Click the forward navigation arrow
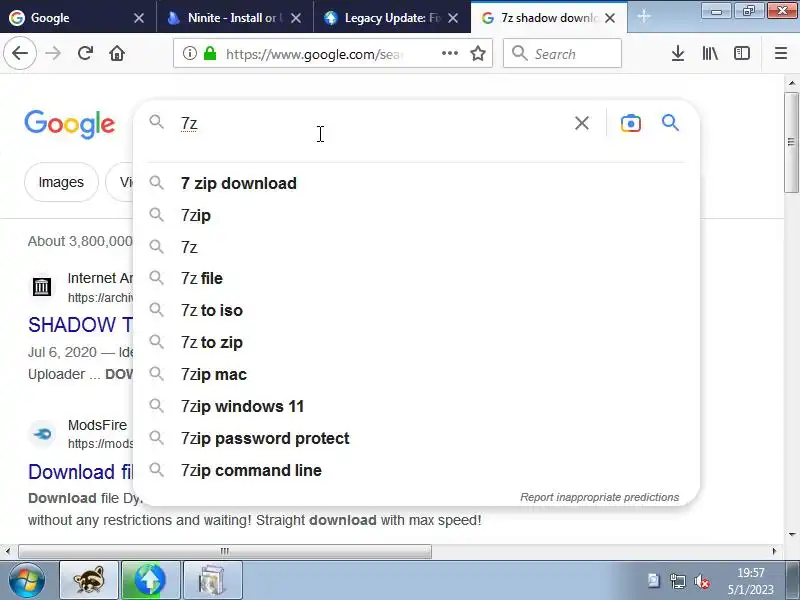Image resolution: width=800 pixels, height=600 pixels. point(53,53)
